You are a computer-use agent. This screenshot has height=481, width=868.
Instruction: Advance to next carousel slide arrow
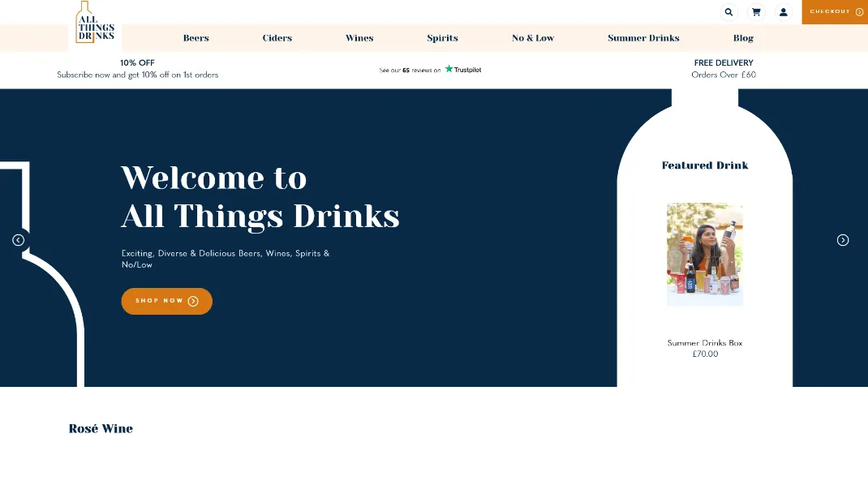point(843,240)
